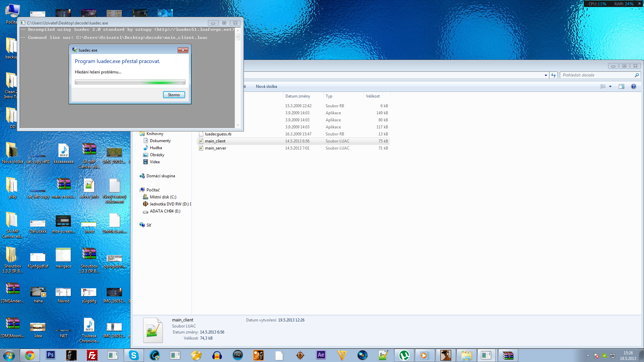Click the progress bar in the luadec.exe dialog

tap(130, 82)
